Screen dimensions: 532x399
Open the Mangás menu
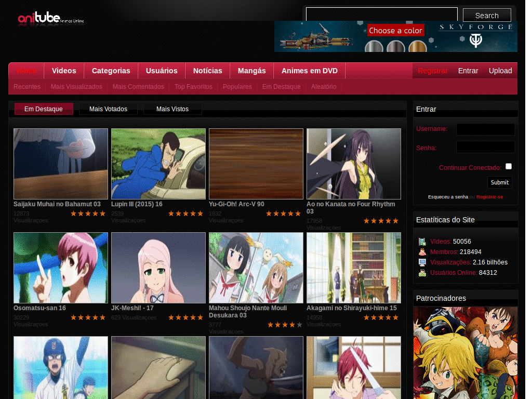click(252, 71)
